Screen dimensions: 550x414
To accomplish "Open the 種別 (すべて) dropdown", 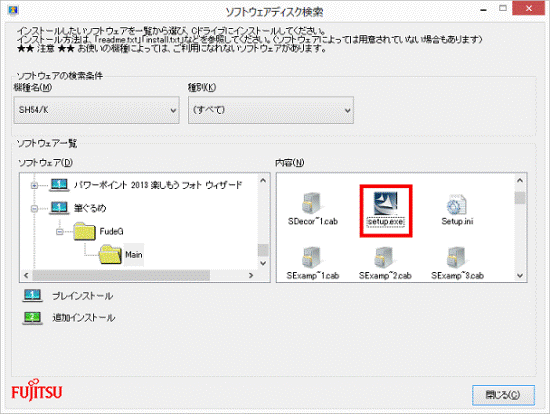I will [x=271, y=110].
